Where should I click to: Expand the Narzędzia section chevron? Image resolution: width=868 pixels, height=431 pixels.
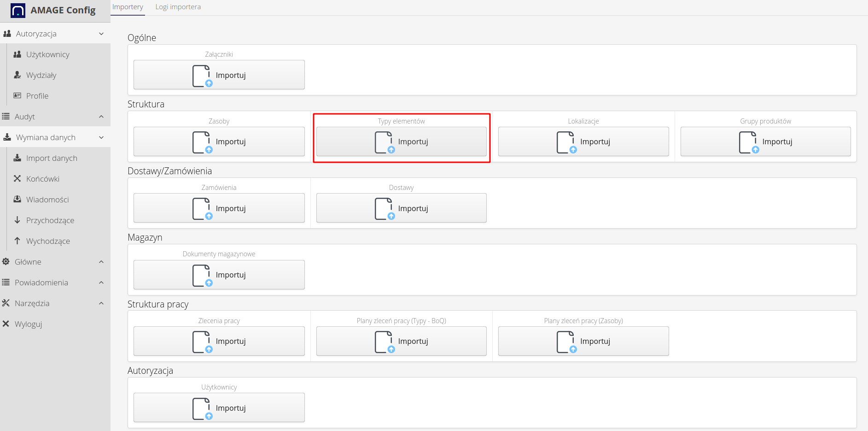click(x=101, y=303)
